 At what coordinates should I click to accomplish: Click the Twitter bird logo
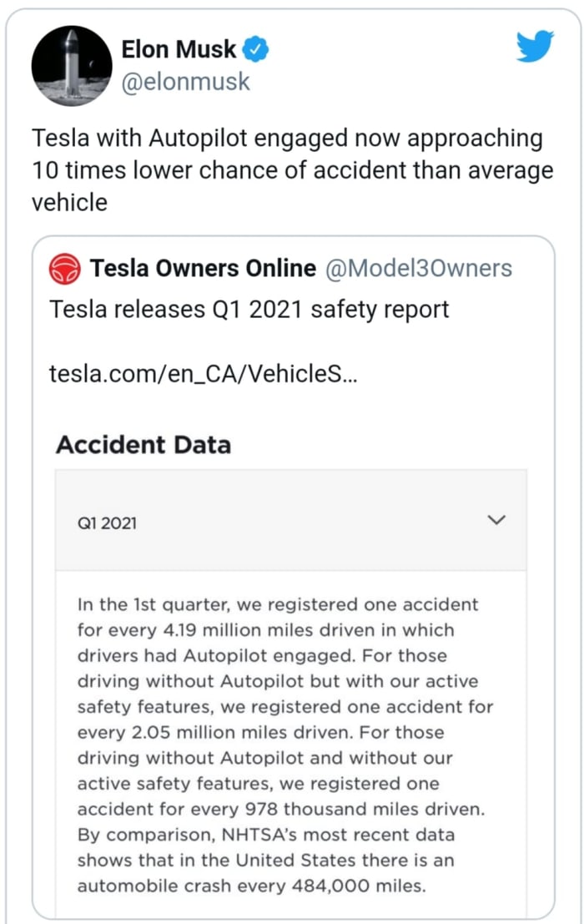[535, 47]
